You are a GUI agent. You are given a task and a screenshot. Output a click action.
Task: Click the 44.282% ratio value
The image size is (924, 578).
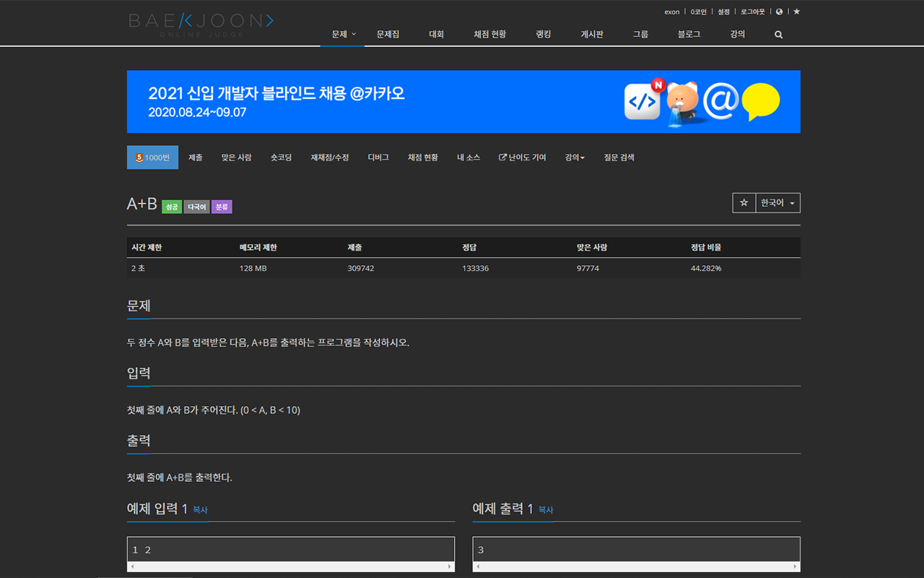(x=706, y=268)
